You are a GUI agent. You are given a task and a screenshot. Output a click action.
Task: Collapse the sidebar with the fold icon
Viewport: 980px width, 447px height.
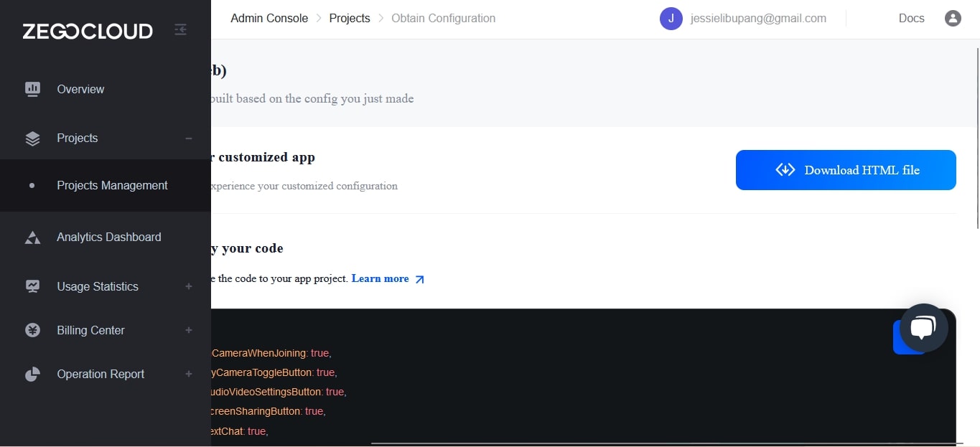point(180,30)
